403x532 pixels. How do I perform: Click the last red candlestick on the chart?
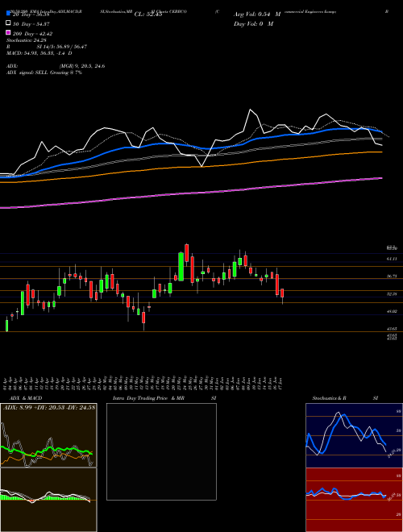282,293
